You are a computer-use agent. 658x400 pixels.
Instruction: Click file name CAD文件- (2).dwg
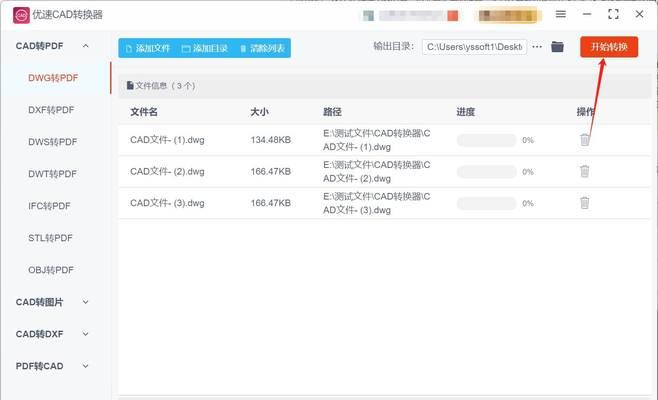point(167,171)
